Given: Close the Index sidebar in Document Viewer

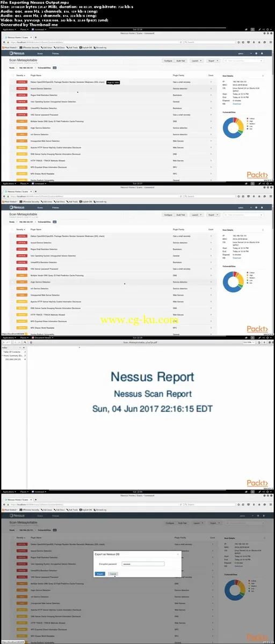Looking at the screenshot, I should (x=23, y=347).
